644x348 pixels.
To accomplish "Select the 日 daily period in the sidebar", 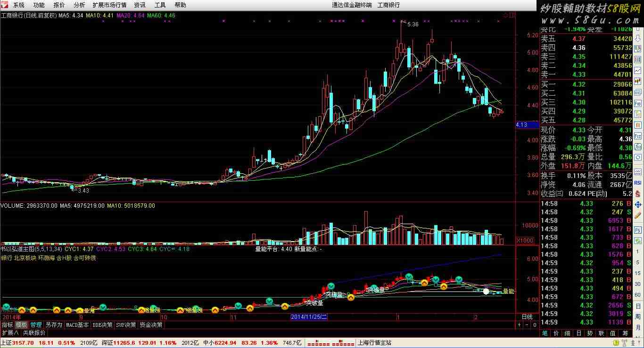I will (638, 306).
